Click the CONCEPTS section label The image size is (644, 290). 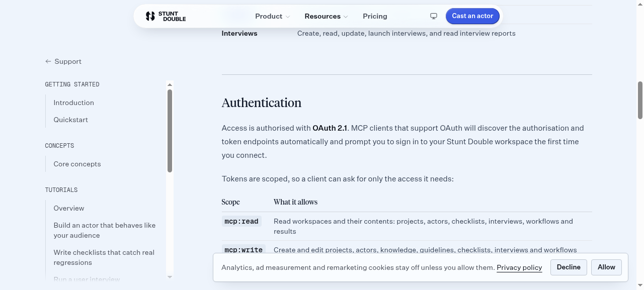[59, 146]
